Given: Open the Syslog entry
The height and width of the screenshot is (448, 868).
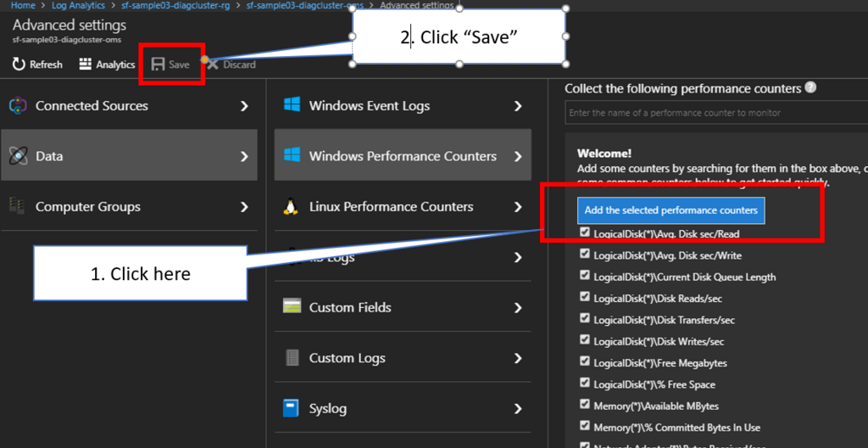Looking at the screenshot, I should pyautogui.click(x=403, y=409).
